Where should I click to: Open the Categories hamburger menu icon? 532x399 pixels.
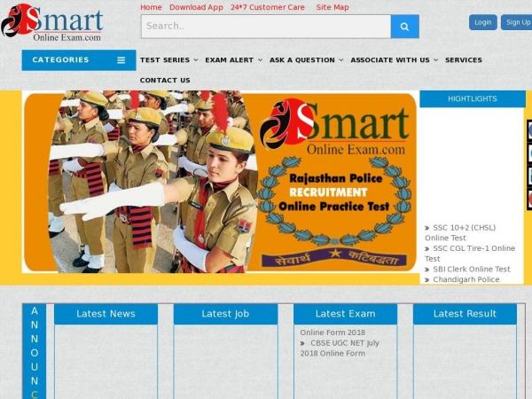coord(121,60)
